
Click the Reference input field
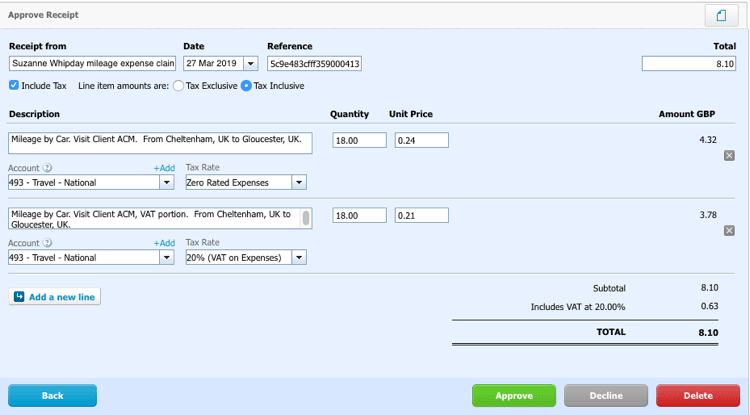(x=314, y=64)
